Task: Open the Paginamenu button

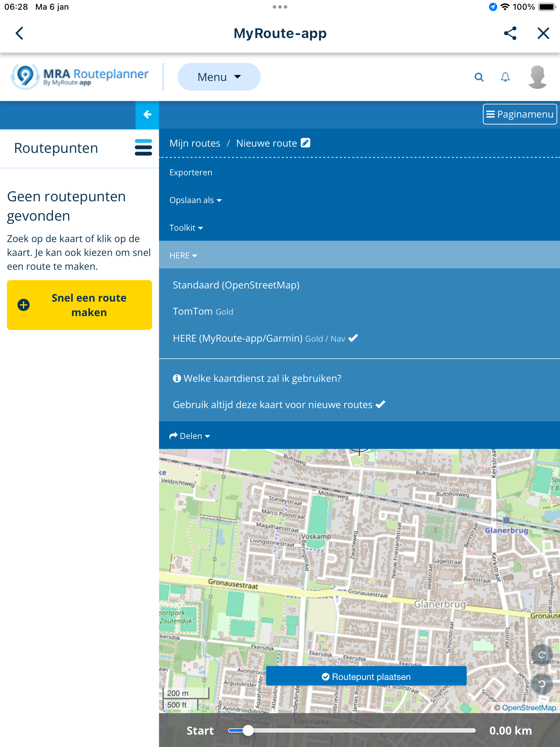Action: (520, 114)
